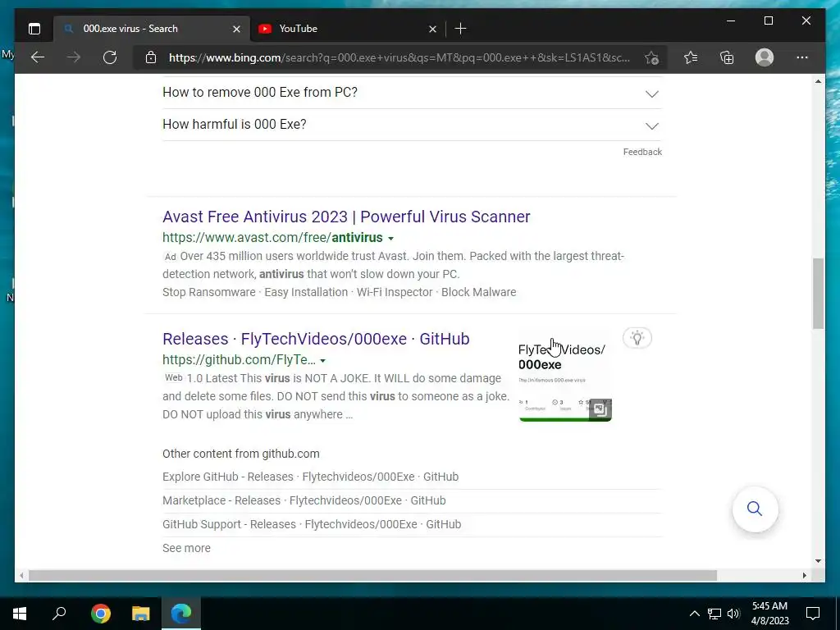840x630 pixels.
Task: Add this page to favorites
Action: 651,58
